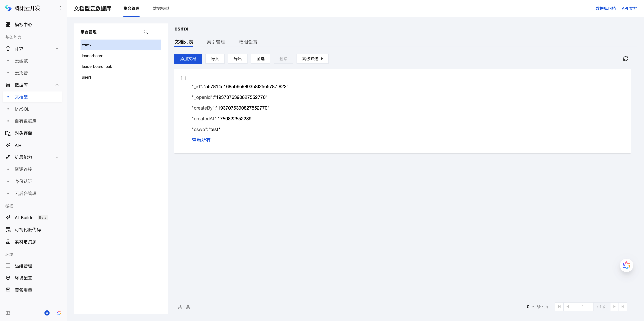Screen dimensions: 644x321
Task: Select the users collection
Action: pyautogui.click(x=121, y=77)
